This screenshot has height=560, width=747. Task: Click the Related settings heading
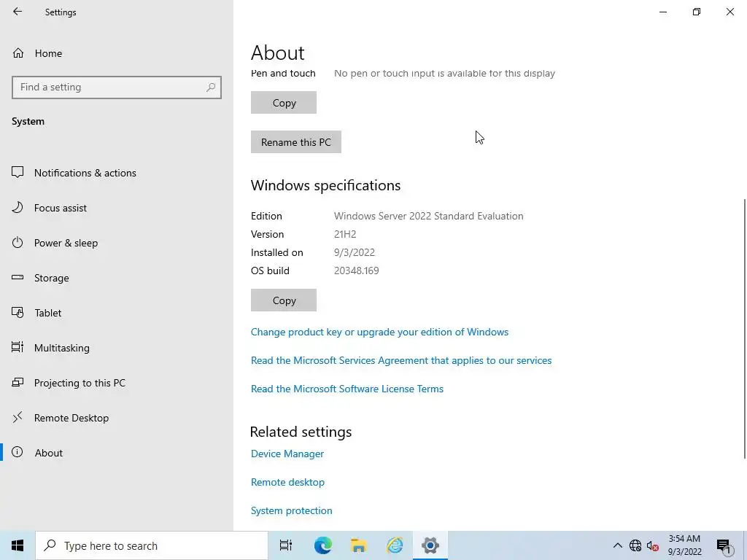[301, 432]
